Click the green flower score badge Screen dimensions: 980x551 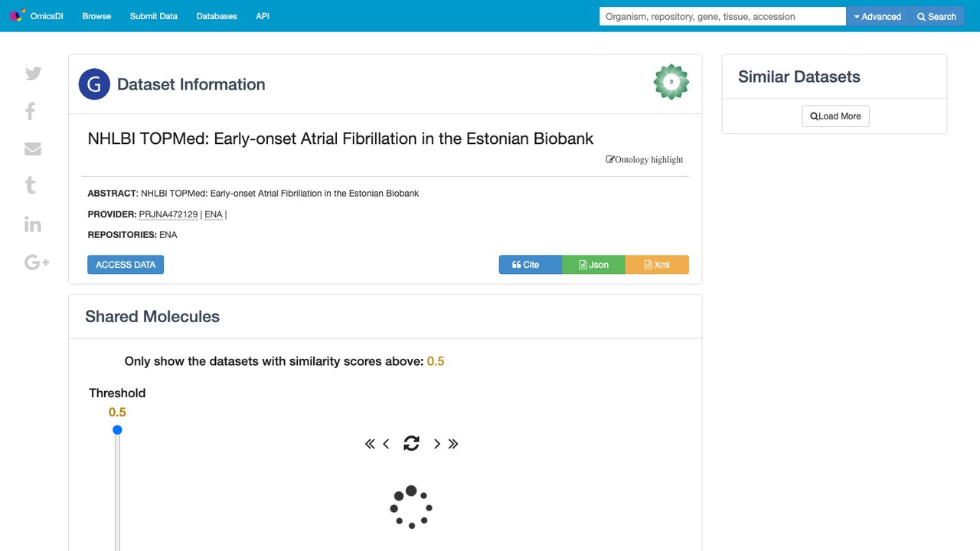pyautogui.click(x=671, y=82)
